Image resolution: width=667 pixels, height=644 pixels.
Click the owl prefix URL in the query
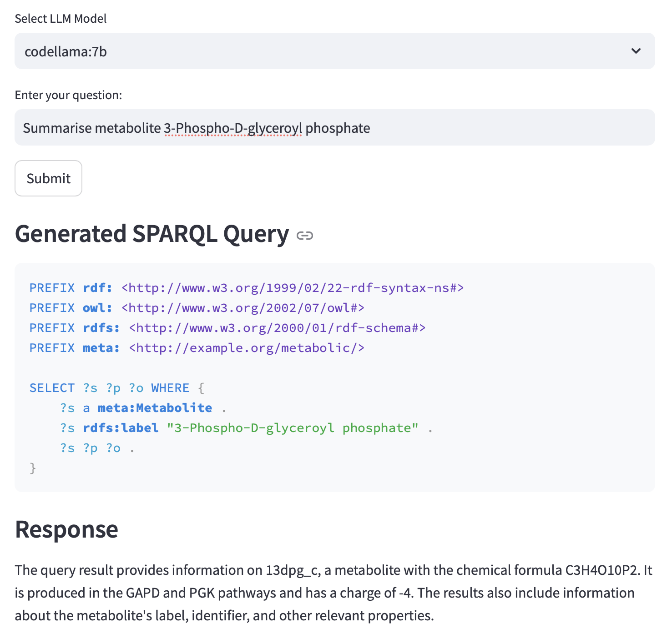243,308
